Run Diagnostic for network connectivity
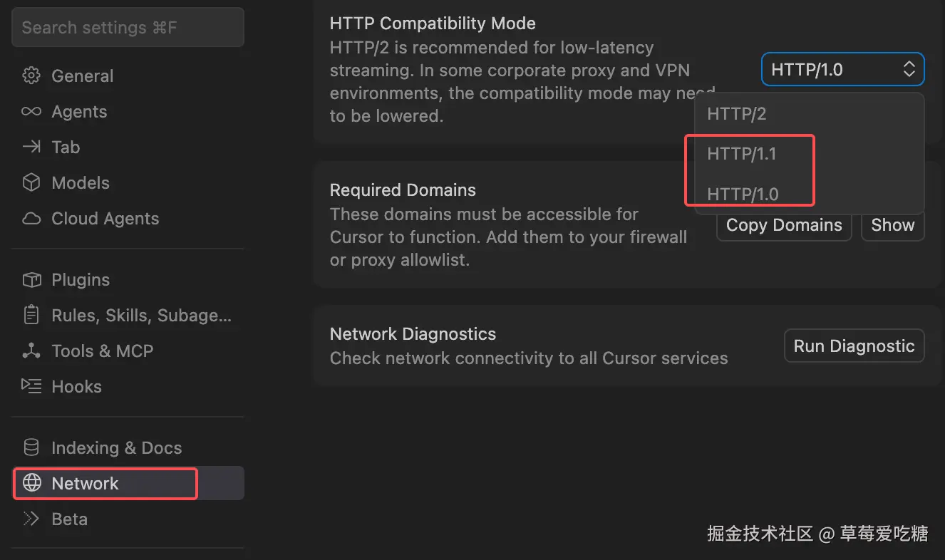This screenshot has width=945, height=560. 854,346
